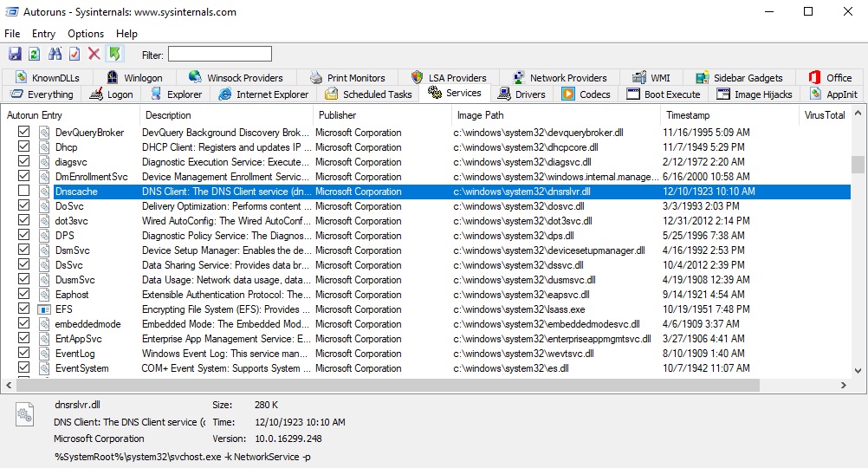Uncheck the DsmSvc entry checkbox

(23, 250)
